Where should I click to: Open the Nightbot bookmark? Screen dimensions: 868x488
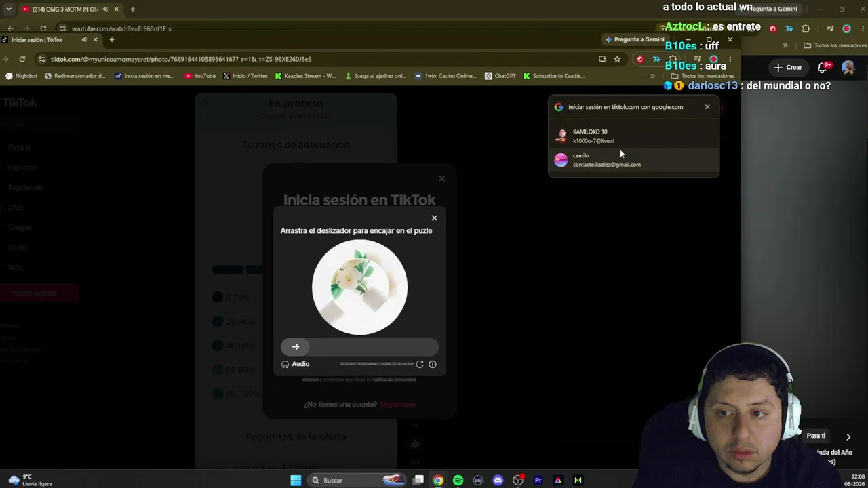pyautogui.click(x=21, y=76)
